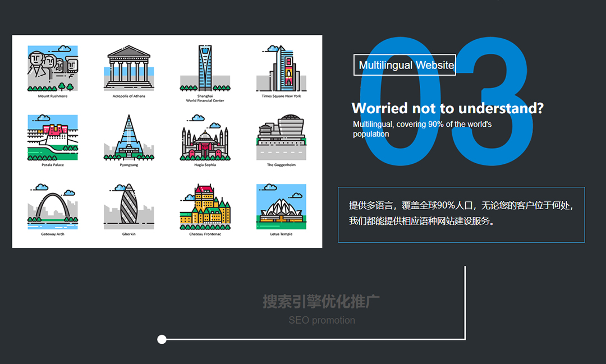Click the 'Lotus Temple' caption text

click(x=281, y=234)
